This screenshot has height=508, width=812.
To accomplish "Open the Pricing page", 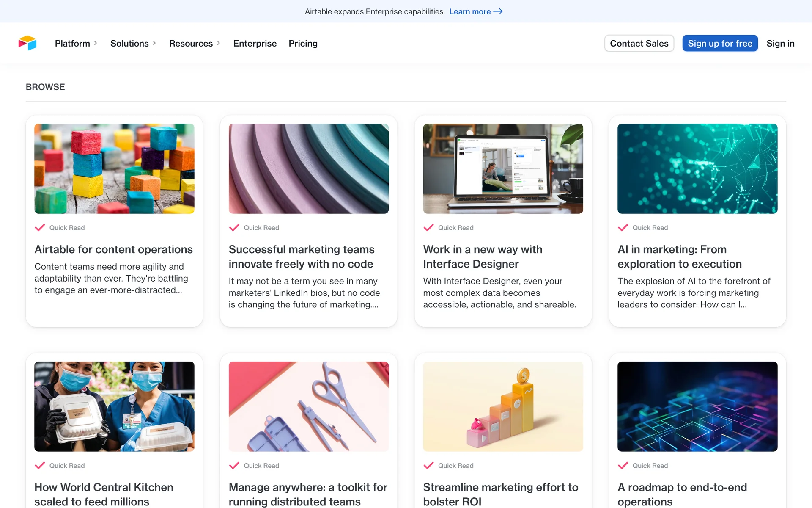I will coord(303,43).
